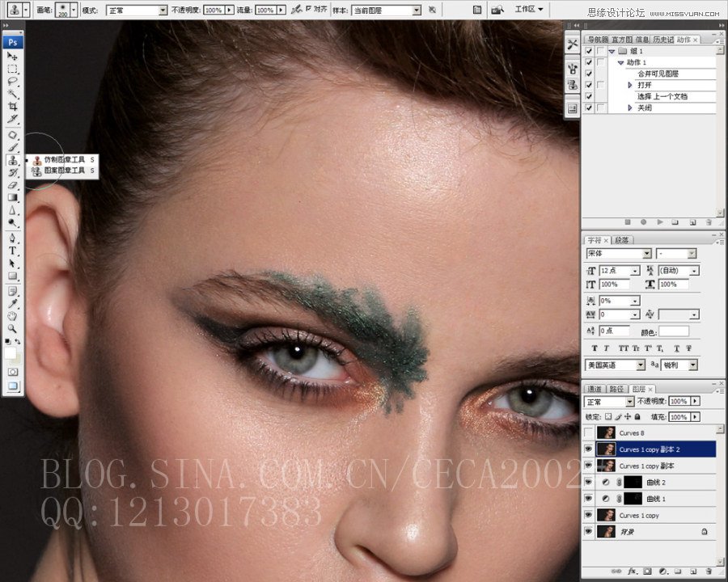728x582 pixels.
Task: Select the Pen tool
Action: (x=12, y=238)
